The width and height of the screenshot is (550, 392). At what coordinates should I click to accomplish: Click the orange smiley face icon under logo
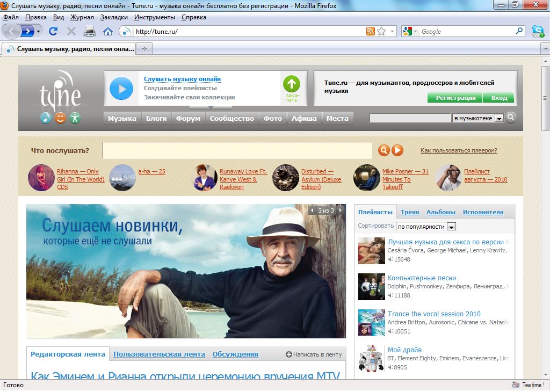(x=60, y=118)
